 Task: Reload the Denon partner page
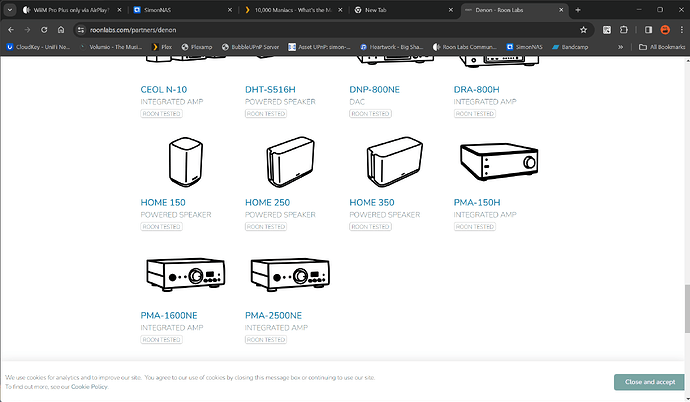click(44, 30)
